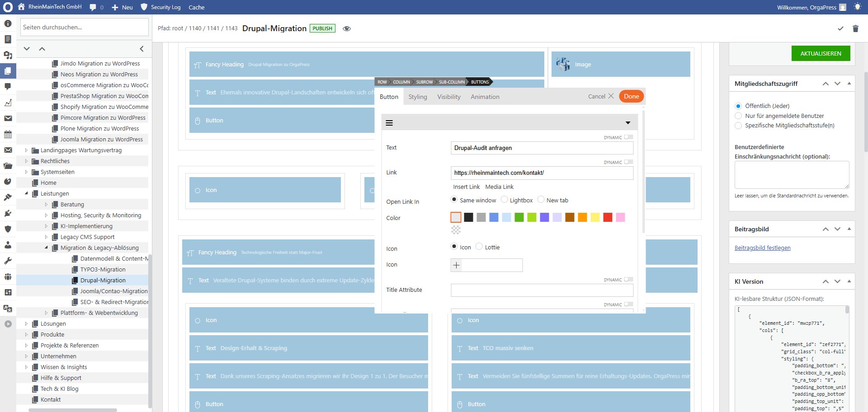Image resolution: width=868 pixels, height=412 pixels.
Task: Click the AKTUALISIEREN button
Action: point(821,53)
